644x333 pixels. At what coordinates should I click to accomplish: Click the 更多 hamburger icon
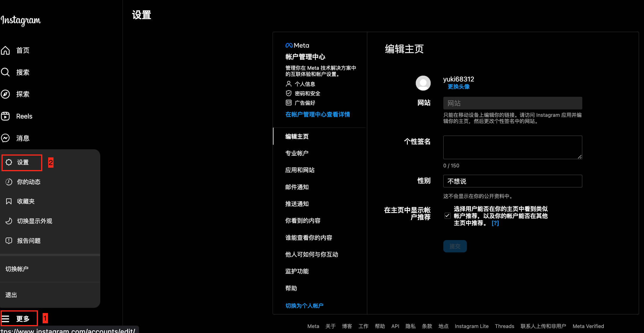[5, 319]
